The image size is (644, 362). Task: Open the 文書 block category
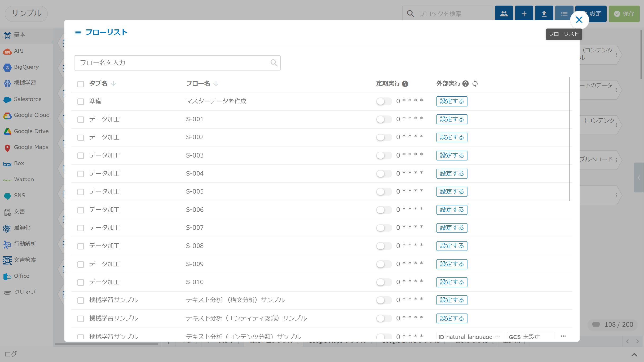pos(27,212)
